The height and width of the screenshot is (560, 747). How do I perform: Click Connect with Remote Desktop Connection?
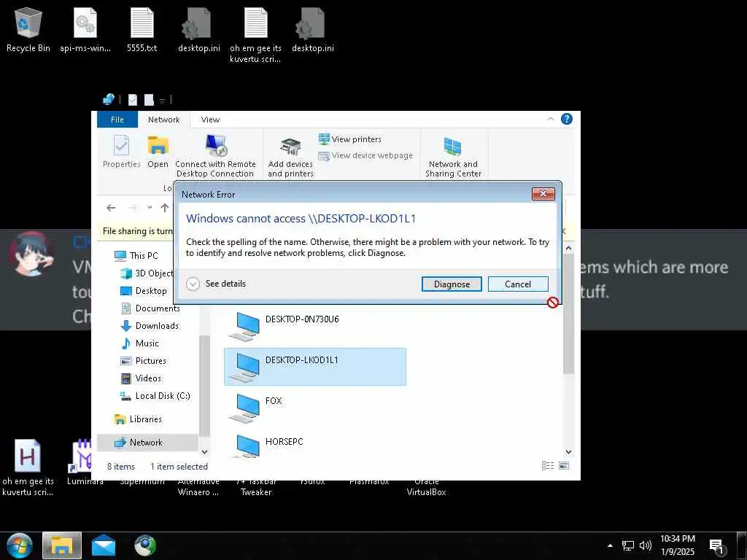click(215, 156)
